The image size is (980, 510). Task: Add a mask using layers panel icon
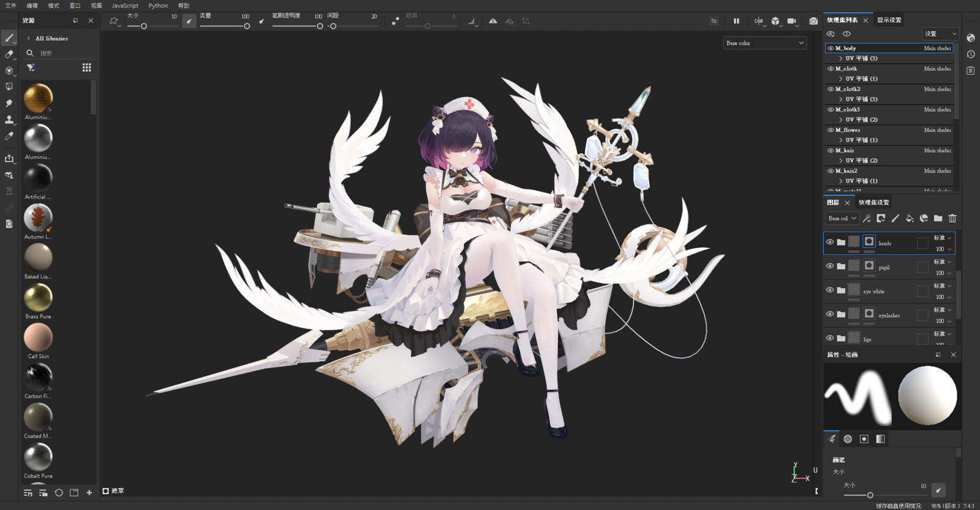[x=881, y=218]
